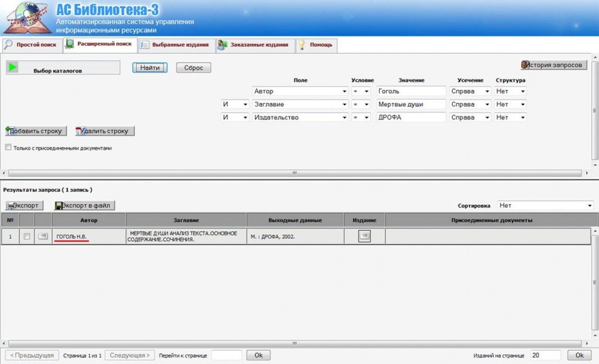This screenshot has height=364, width=599.
Task: Enable Только с присоединенными документами checkbox
Action: 8,147
